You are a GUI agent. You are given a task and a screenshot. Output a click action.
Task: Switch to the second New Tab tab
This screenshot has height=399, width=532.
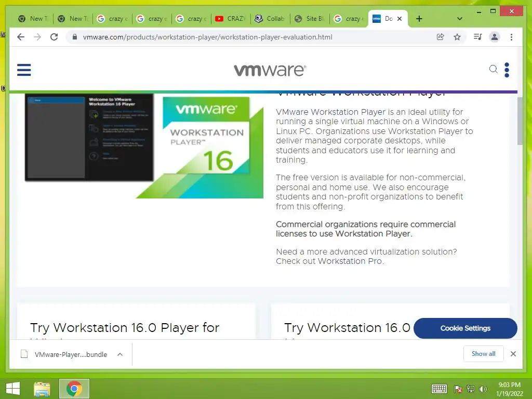(x=73, y=19)
